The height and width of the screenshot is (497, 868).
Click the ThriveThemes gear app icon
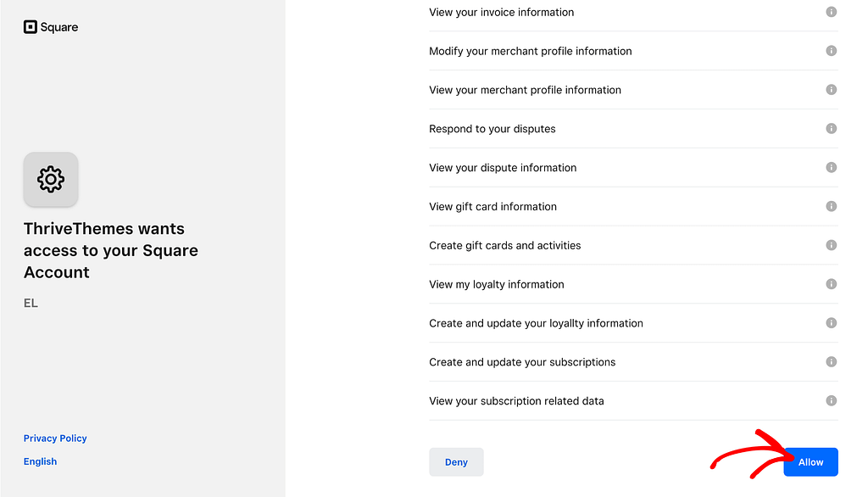click(x=51, y=179)
